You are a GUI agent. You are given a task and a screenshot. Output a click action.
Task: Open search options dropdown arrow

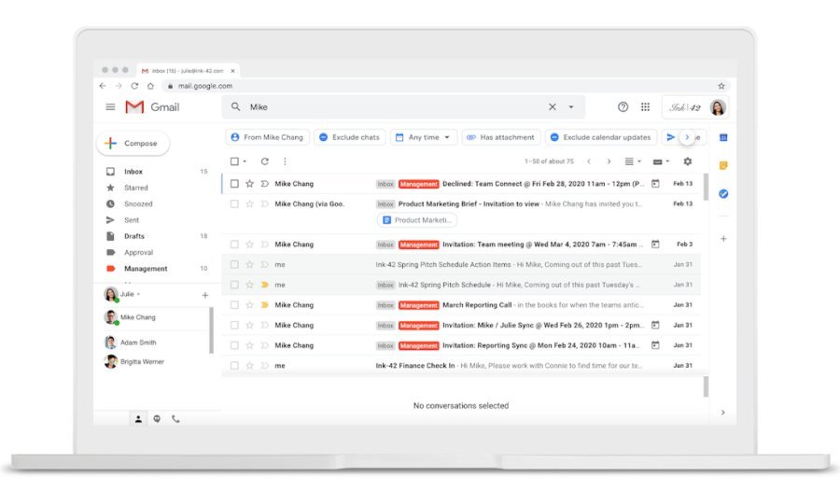(x=571, y=107)
